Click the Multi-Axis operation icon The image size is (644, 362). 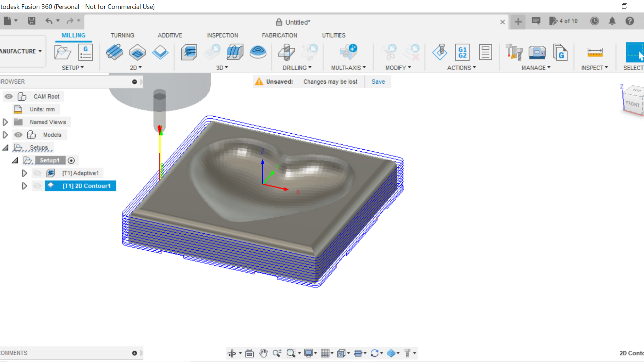pyautogui.click(x=348, y=52)
